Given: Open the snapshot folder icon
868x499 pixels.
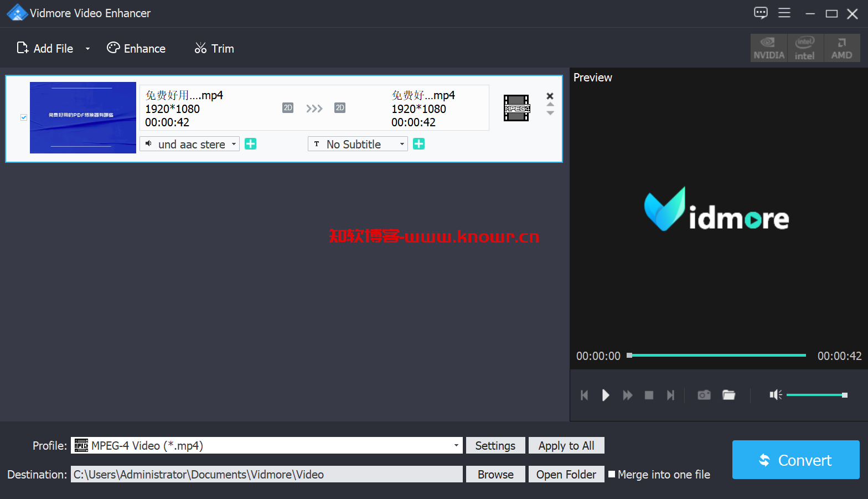Looking at the screenshot, I should 728,395.
